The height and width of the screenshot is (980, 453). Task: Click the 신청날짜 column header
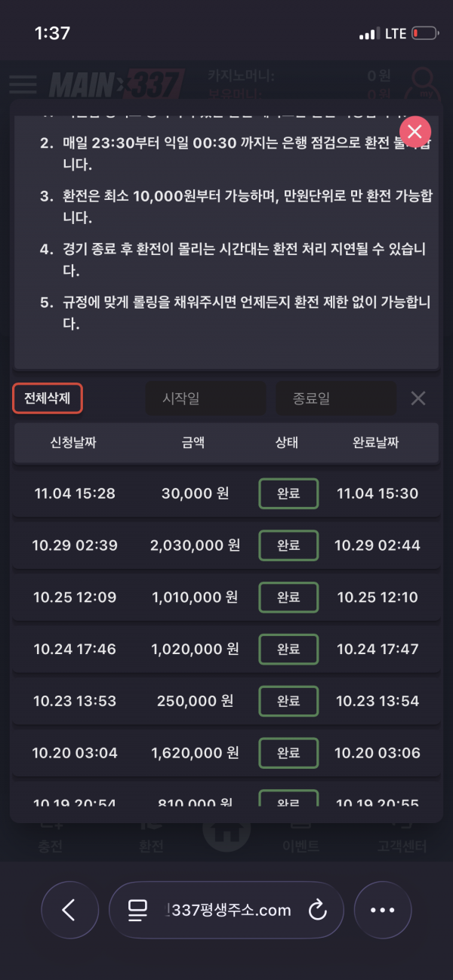[x=73, y=443]
